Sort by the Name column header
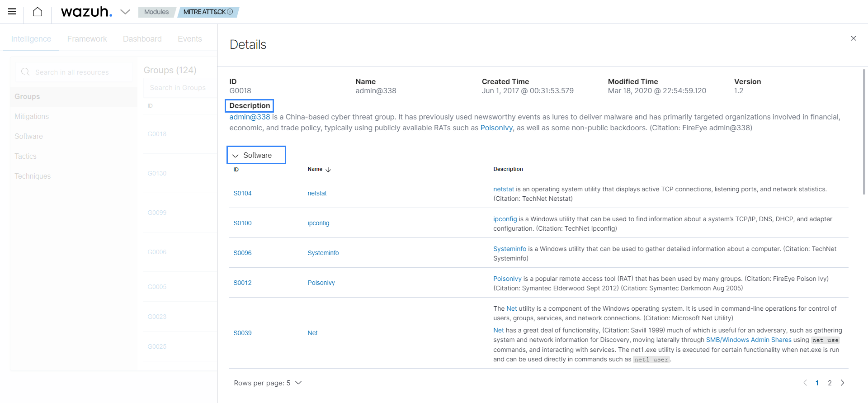868x403 pixels. 315,169
